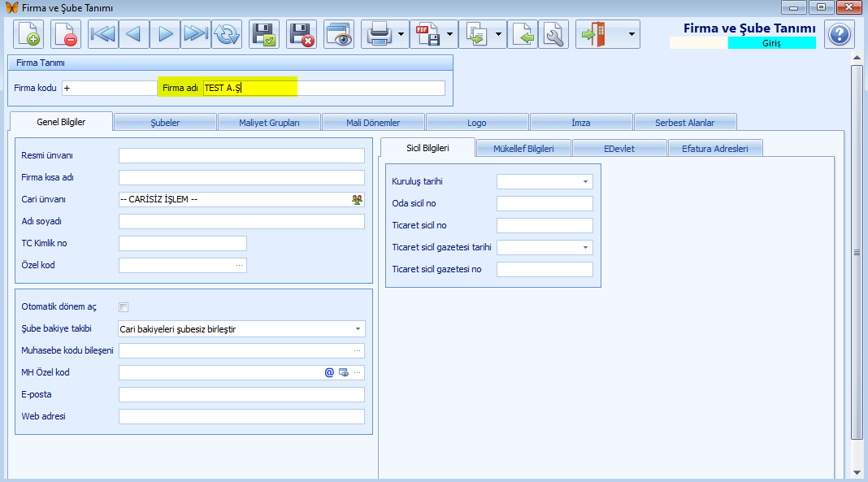
Task: Click the page with green back arrow icon
Action: tap(523, 34)
